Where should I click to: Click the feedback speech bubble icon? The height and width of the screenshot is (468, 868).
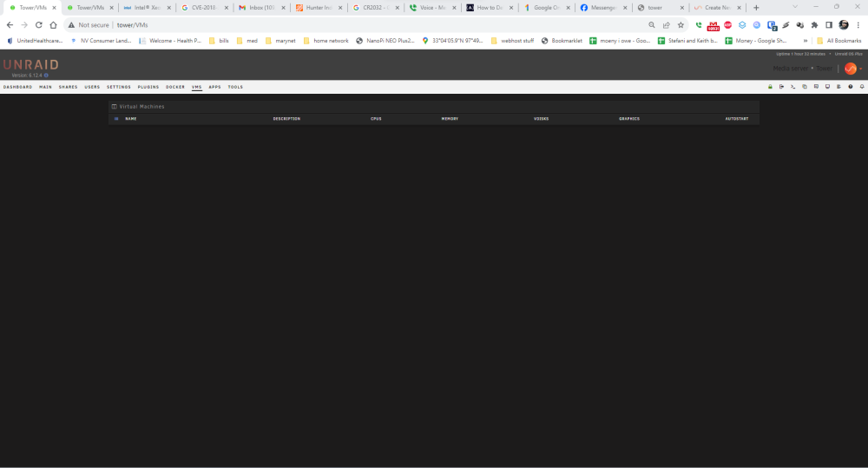point(816,87)
